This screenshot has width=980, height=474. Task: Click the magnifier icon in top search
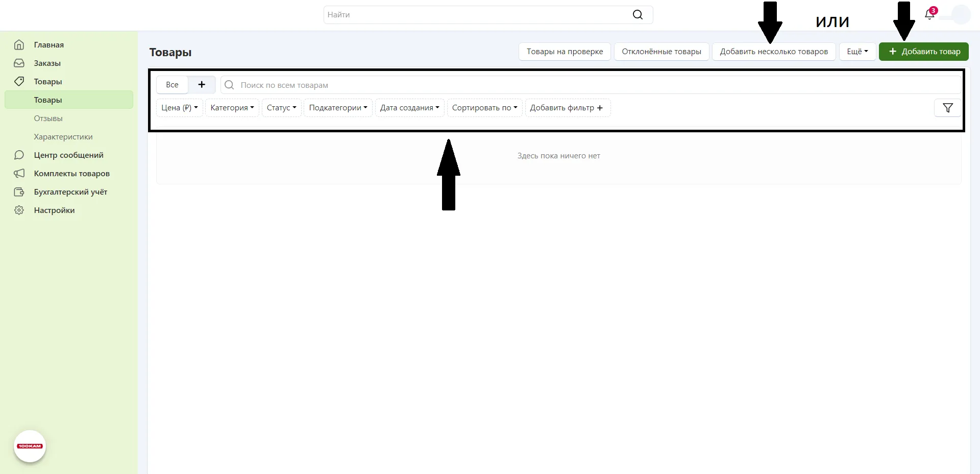click(x=638, y=15)
